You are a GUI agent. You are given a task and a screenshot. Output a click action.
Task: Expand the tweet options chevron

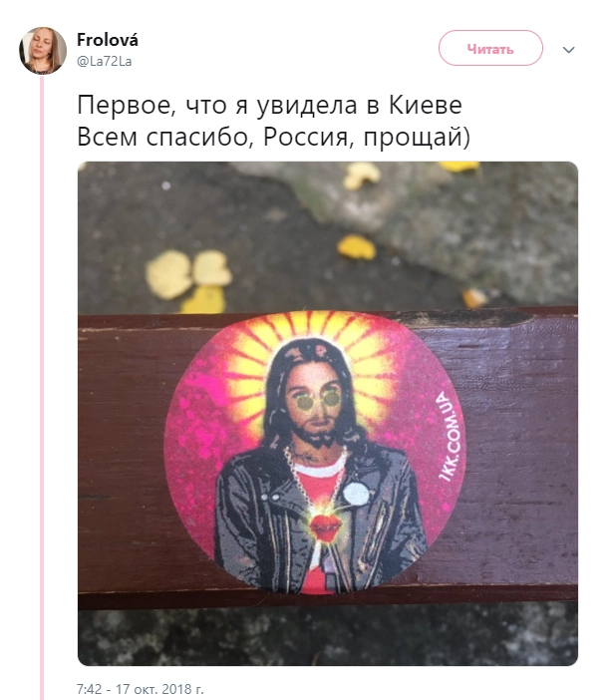(568, 50)
